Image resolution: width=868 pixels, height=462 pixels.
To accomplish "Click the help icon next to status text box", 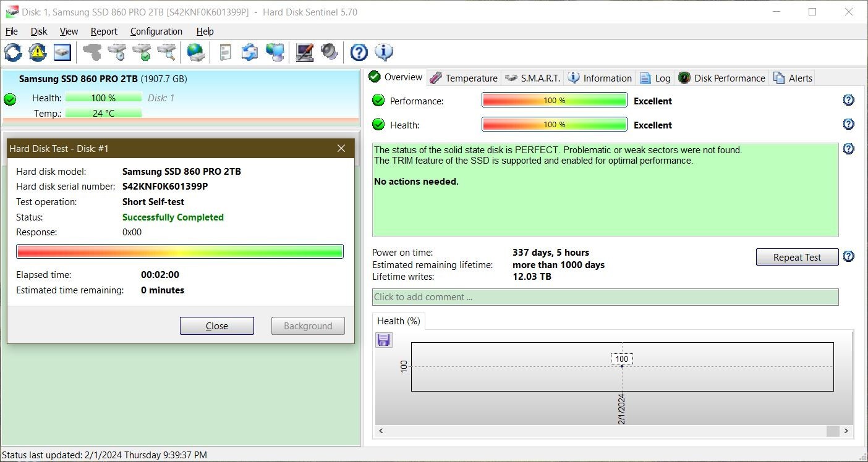I will (849, 149).
